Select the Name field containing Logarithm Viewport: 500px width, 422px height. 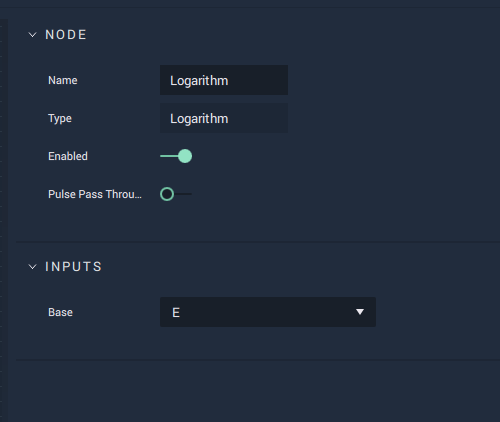[x=224, y=80]
